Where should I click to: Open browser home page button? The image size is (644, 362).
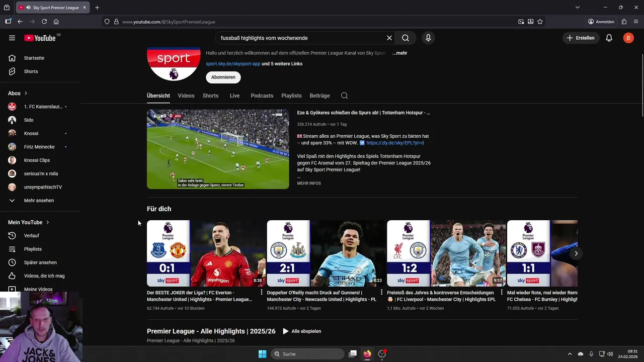point(56,22)
